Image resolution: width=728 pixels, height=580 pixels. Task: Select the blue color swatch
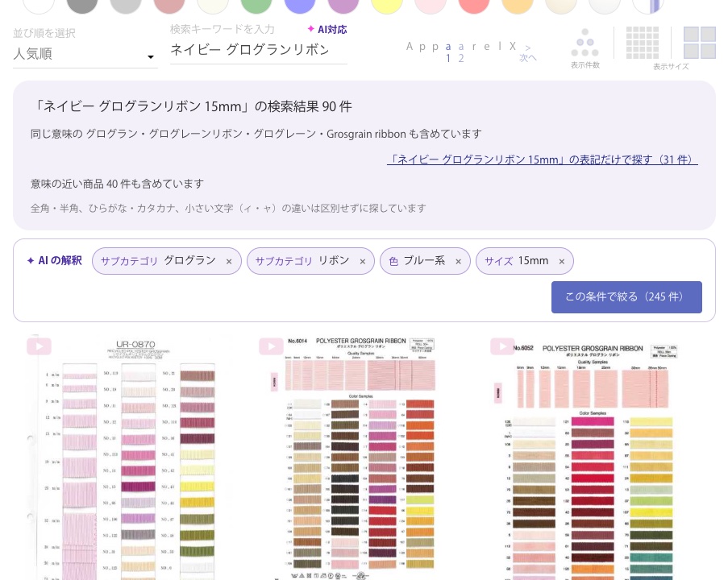[x=300, y=6]
